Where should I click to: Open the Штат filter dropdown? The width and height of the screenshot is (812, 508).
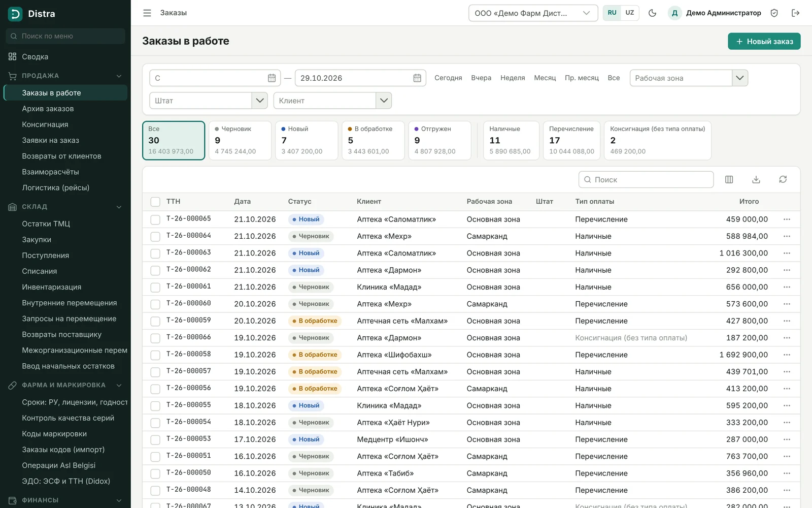click(260, 101)
